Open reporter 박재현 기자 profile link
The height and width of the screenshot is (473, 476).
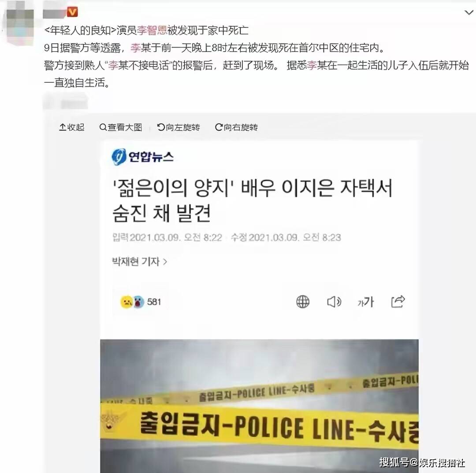pos(140,261)
